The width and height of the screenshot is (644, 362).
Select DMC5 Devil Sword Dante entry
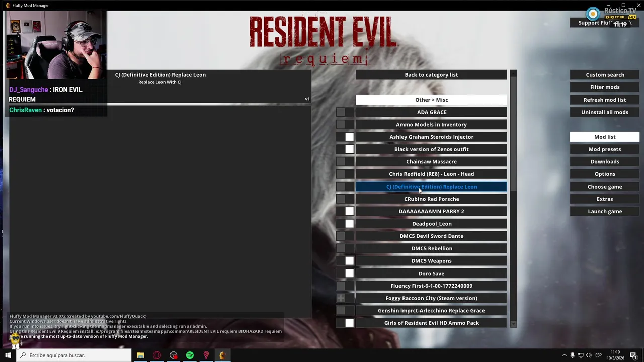pyautogui.click(x=431, y=236)
